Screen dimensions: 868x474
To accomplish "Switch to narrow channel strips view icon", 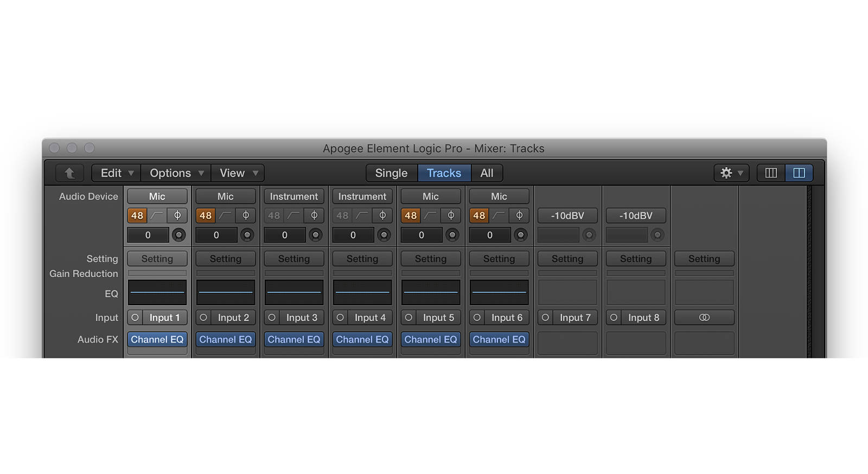I will click(x=771, y=173).
